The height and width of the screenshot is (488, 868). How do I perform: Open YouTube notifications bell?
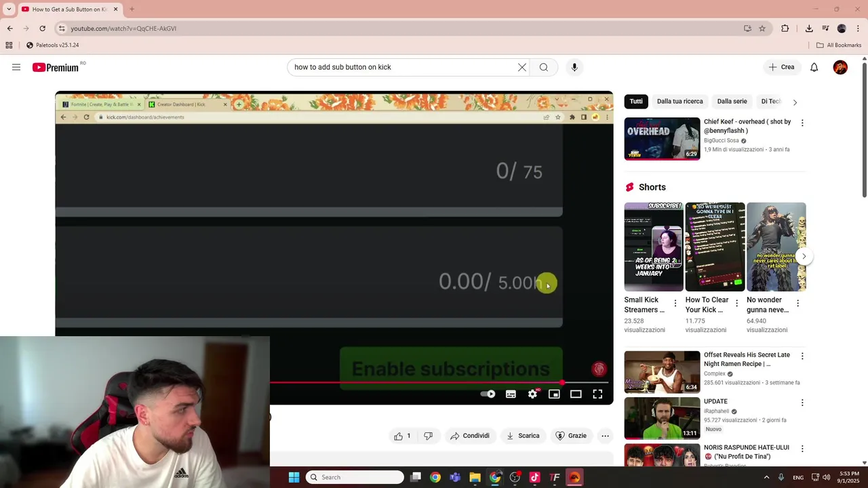pyautogui.click(x=814, y=67)
